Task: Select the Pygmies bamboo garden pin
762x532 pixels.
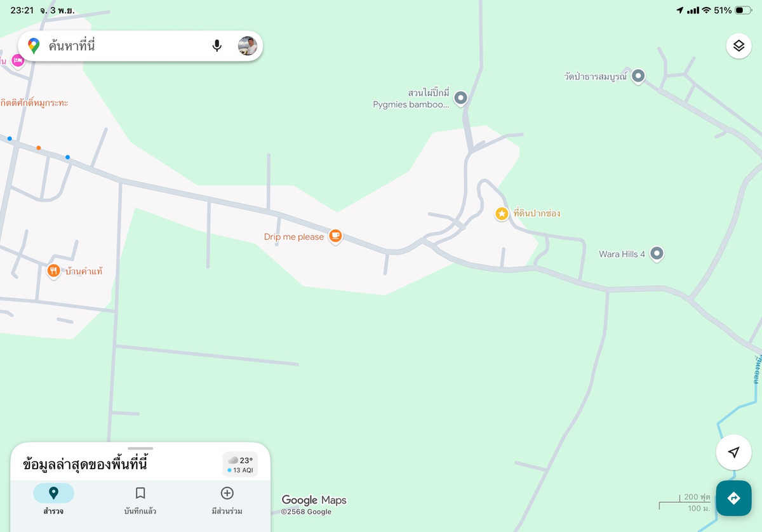Action: click(461, 98)
